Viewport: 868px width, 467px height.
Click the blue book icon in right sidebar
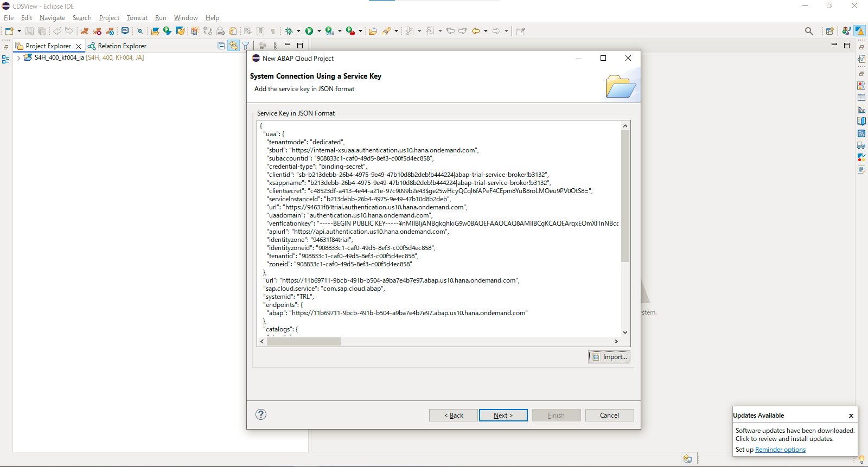[861, 121]
